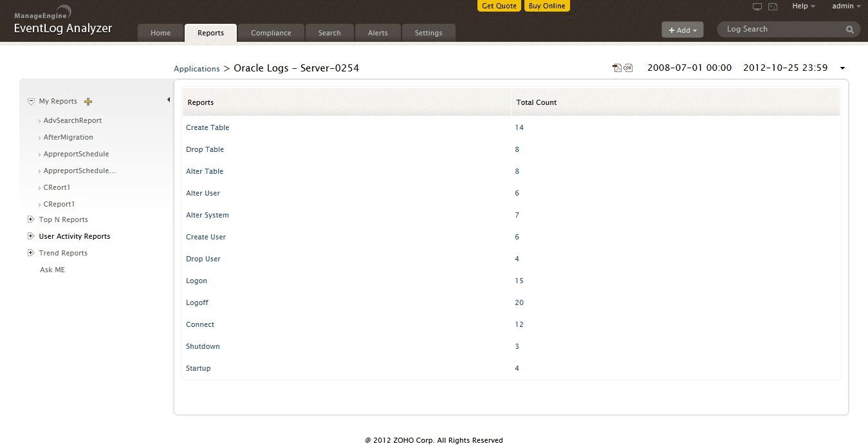Open AdvSearchReport in My Reports
This screenshot has height=446, width=868.
coord(73,120)
